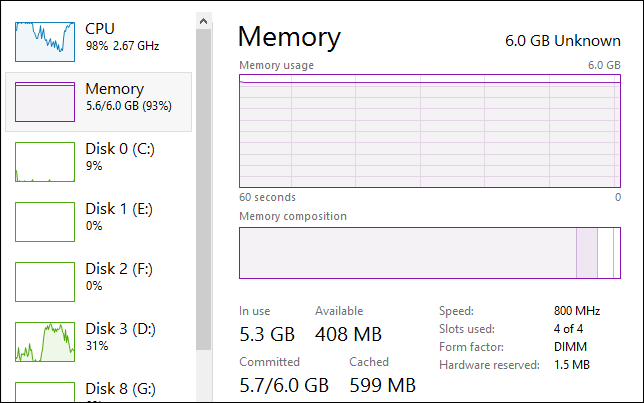The width and height of the screenshot is (644, 403).
Task: Click the Standby segment of memory composition bar
Action: tap(605, 253)
